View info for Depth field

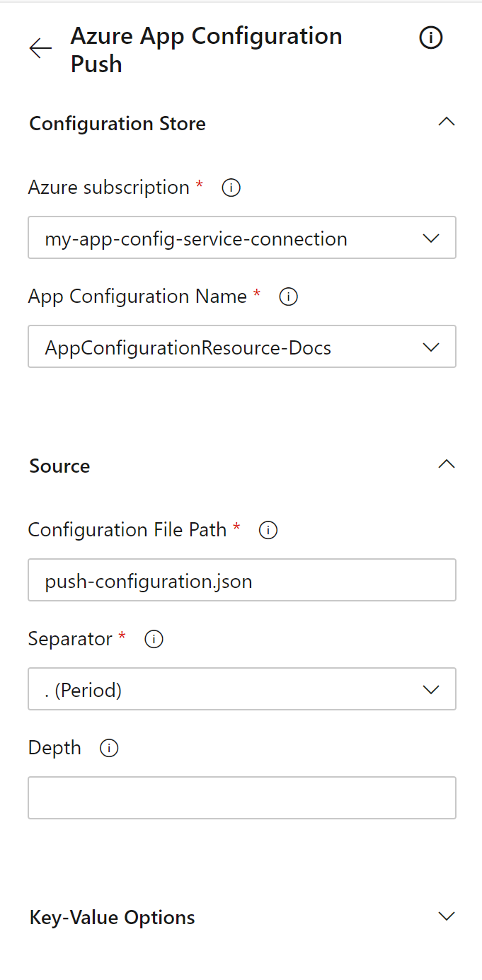point(109,748)
